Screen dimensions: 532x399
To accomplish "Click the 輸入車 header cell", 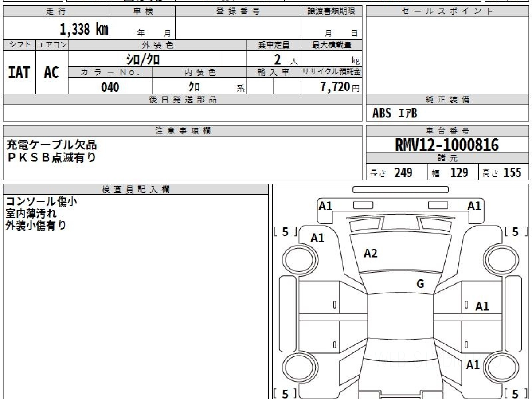I will [274, 73].
